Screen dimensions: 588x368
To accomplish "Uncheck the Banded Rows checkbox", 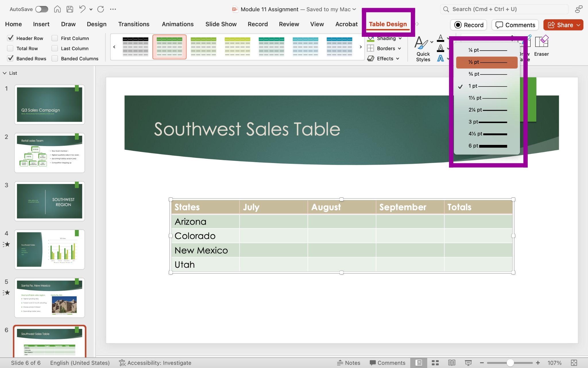I will coord(10,58).
